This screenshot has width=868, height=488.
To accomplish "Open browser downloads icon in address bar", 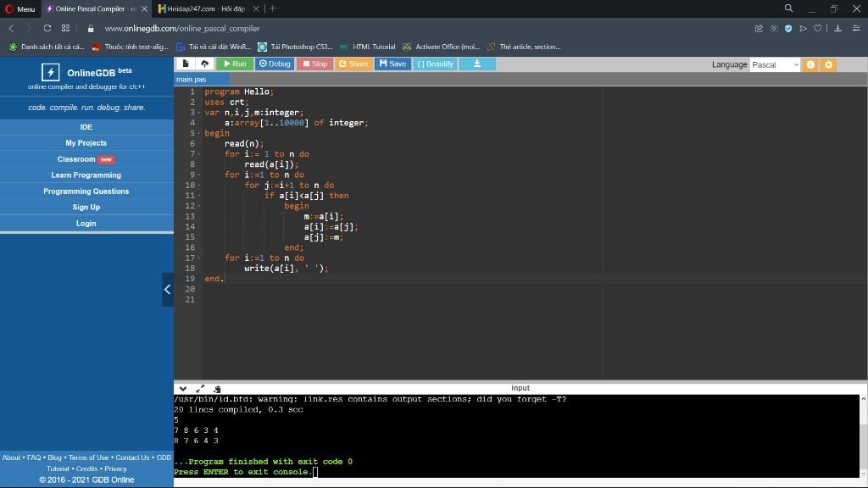I will click(838, 28).
